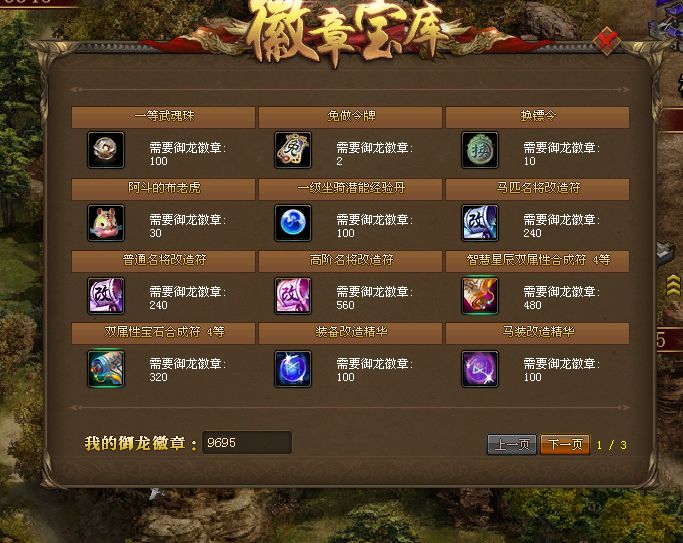
Task: Select the 一等武魂珠 item icon
Action: (x=106, y=150)
